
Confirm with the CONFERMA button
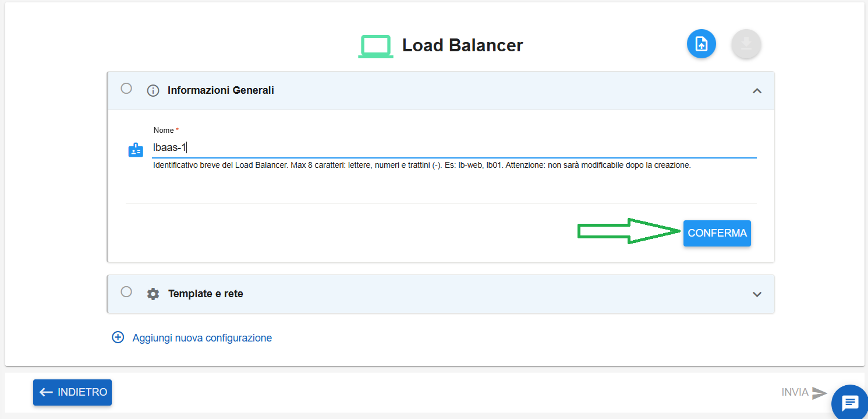[717, 233]
